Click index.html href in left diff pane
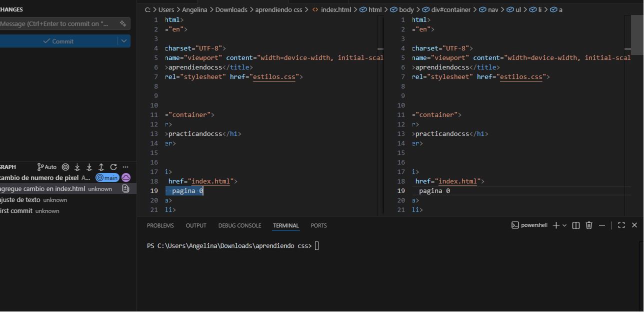644x312 pixels. pyautogui.click(x=211, y=181)
